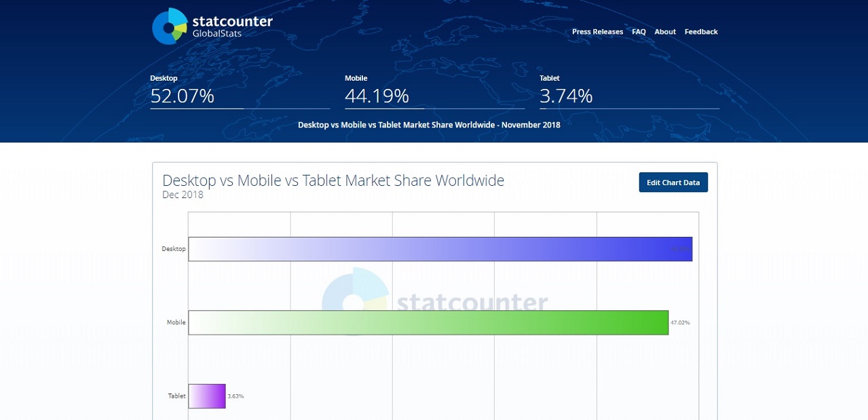The image size is (868, 420).
Task: Click the Edit Chart Data button
Action: coord(673,183)
